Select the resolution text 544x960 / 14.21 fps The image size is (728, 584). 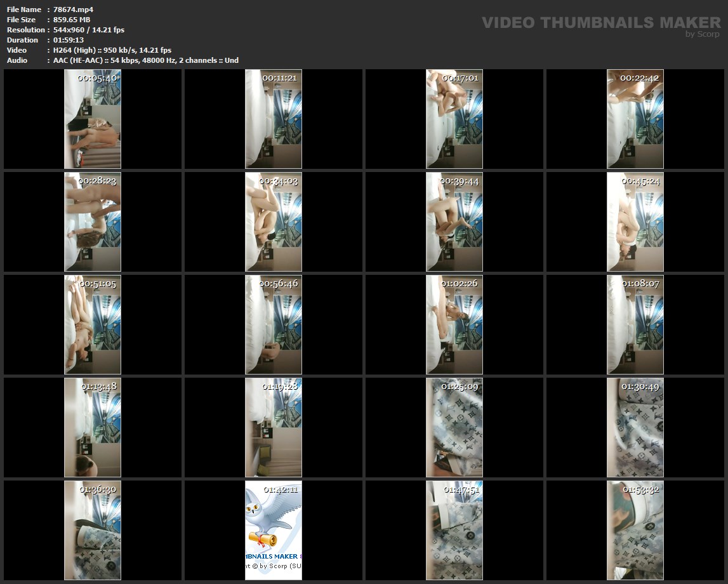click(x=88, y=30)
